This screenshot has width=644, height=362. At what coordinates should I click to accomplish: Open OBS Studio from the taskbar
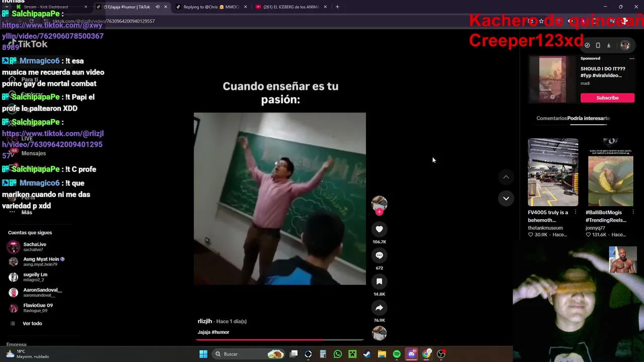point(441,354)
